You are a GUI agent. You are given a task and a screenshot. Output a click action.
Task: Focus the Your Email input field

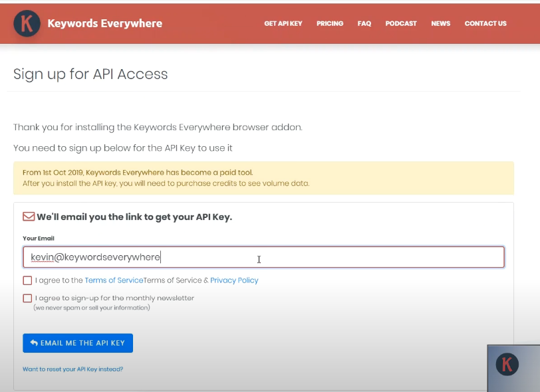coord(264,257)
